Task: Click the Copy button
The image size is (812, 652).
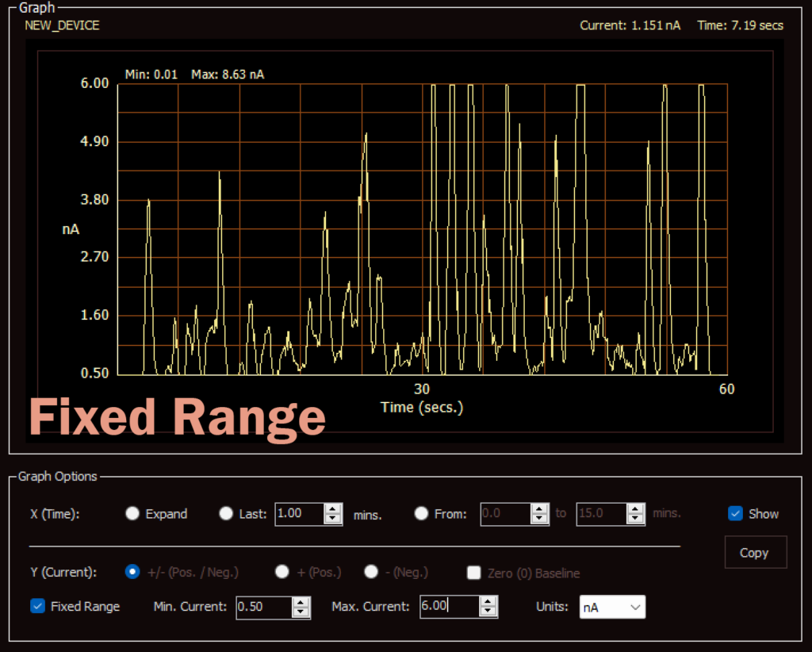Action: pyautogui.click(x=755, y=552)
